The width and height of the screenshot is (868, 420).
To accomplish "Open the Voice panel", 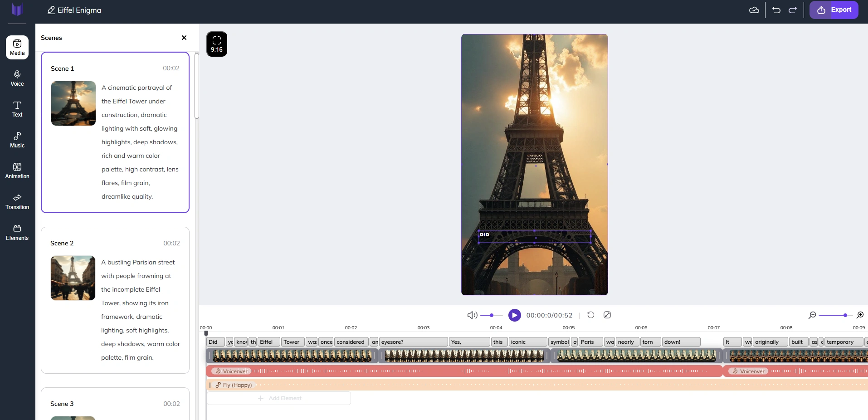I will pyautogui.click(x=17, y=78).
